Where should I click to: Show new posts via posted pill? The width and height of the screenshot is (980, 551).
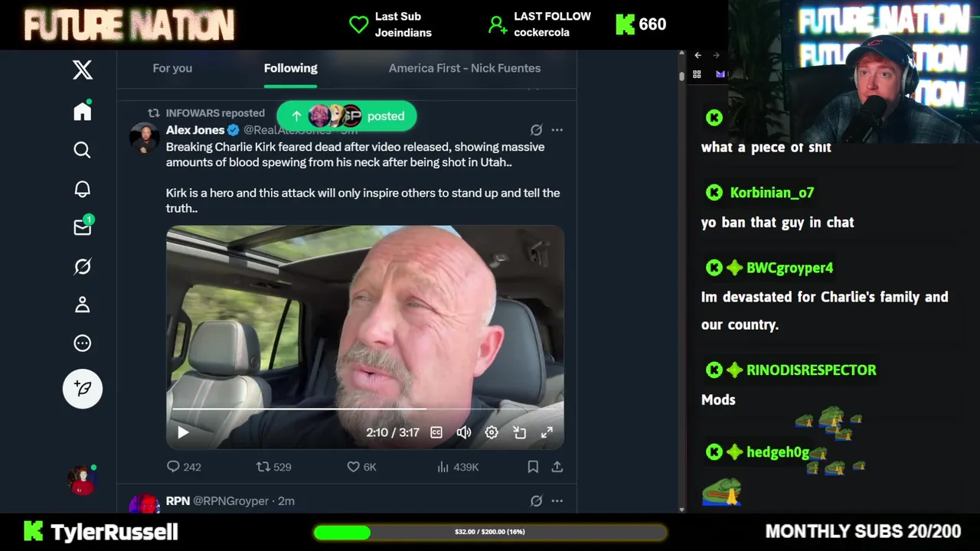click(x=347, y=116)
